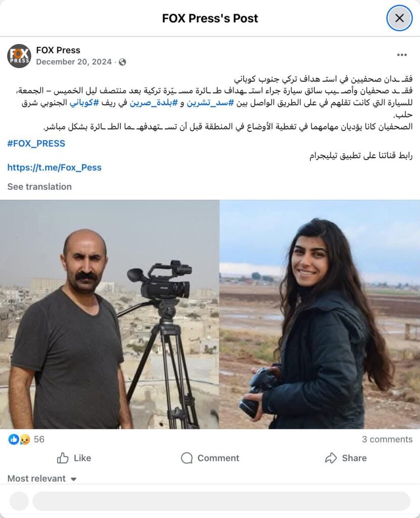The image size is (420, 518).
Task: Open the t.me/Fox_Pess Telegram link
Action: coord(55,167)
